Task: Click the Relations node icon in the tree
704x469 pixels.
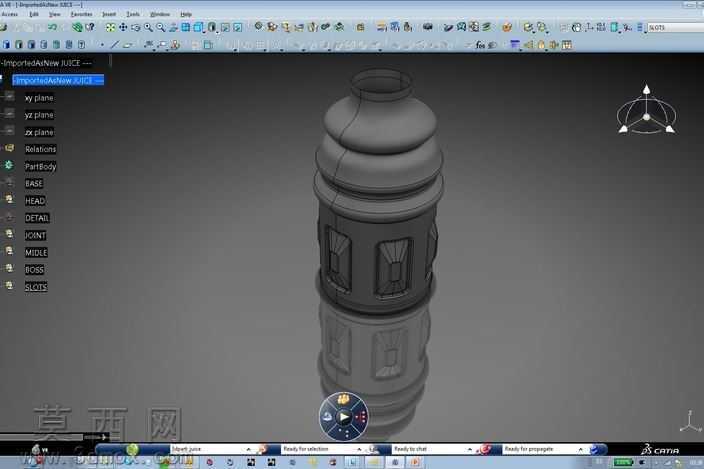Action: [x=9, y=148]
